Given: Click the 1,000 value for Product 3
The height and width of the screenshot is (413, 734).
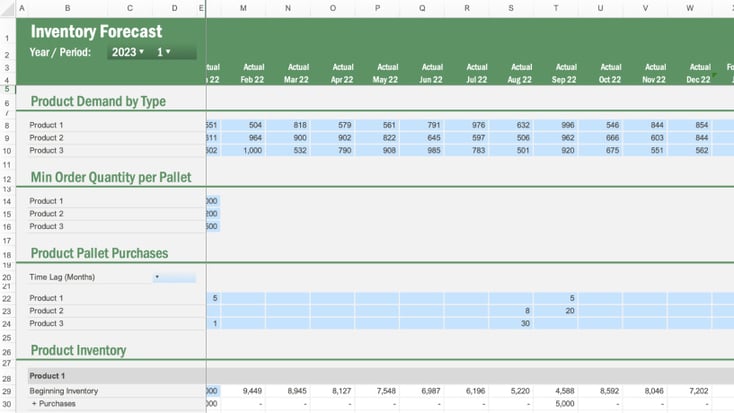Looking at the screenshot, I should [243, 150].
